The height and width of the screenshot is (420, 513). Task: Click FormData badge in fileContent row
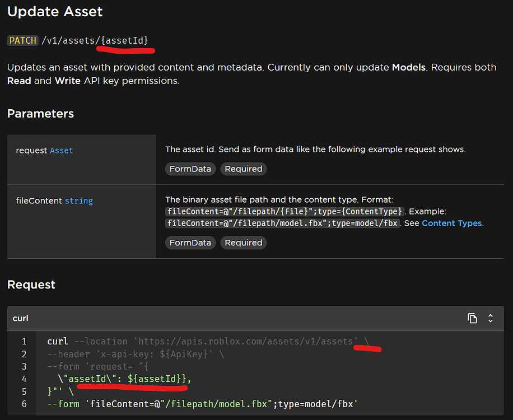[x=190, y=242]
